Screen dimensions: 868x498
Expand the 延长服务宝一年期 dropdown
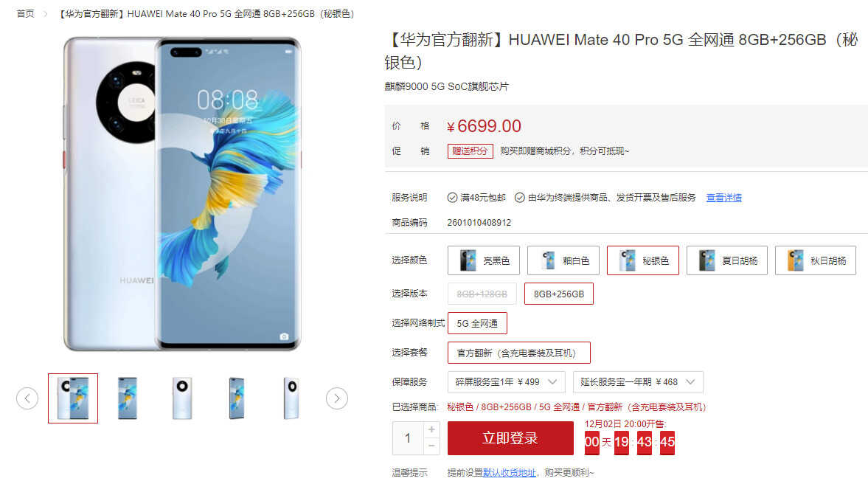638,382
